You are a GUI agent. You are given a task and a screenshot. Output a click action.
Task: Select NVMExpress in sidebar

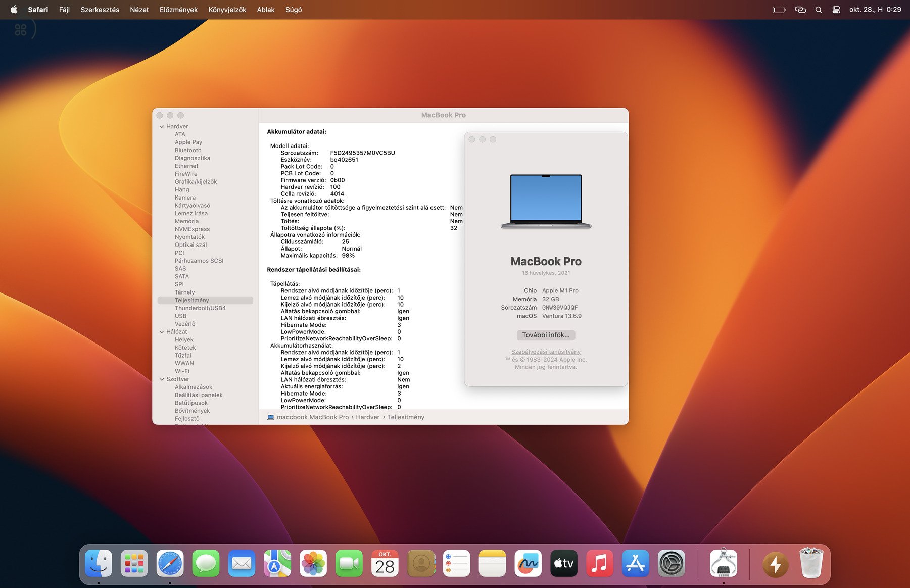pyautogui.click(x=192, y=229)
